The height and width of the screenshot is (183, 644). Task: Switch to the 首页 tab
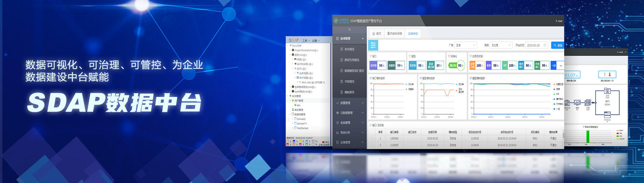click(x=377, y=34)
